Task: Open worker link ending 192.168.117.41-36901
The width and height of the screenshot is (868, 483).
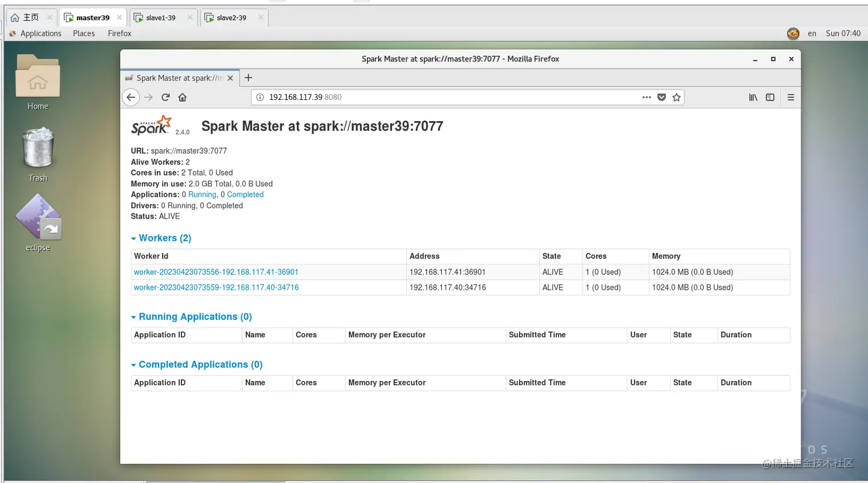Action: pos(216,272)
